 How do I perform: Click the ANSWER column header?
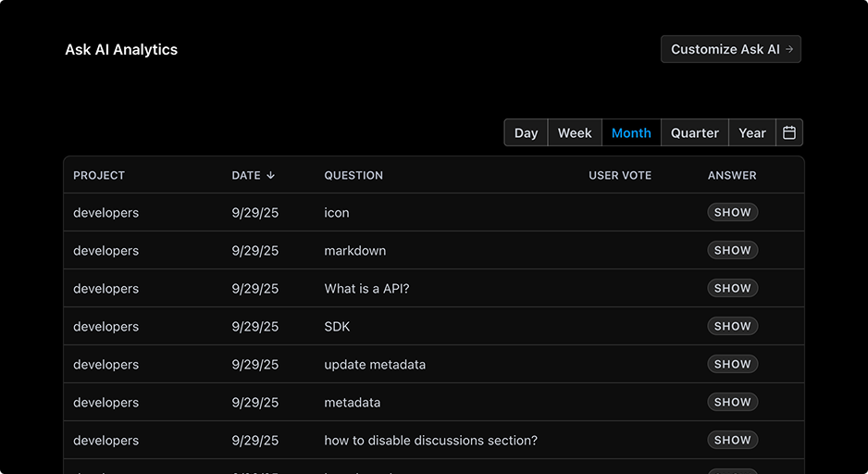[x=732, y=176]
